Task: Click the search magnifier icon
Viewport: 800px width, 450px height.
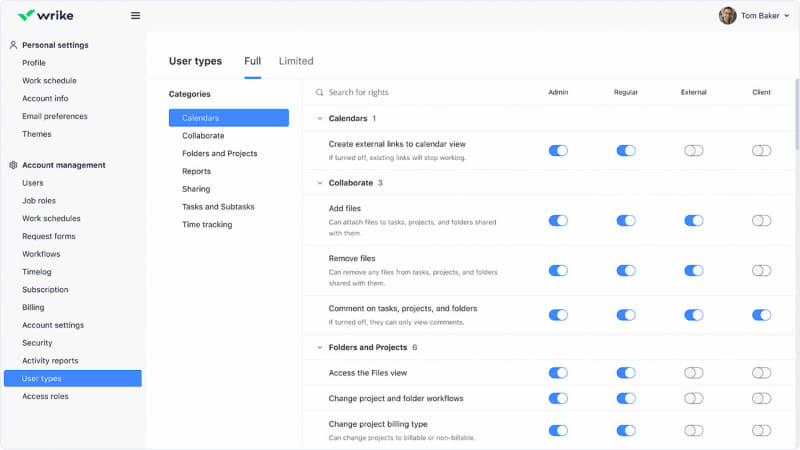Action: click(320, 92)
